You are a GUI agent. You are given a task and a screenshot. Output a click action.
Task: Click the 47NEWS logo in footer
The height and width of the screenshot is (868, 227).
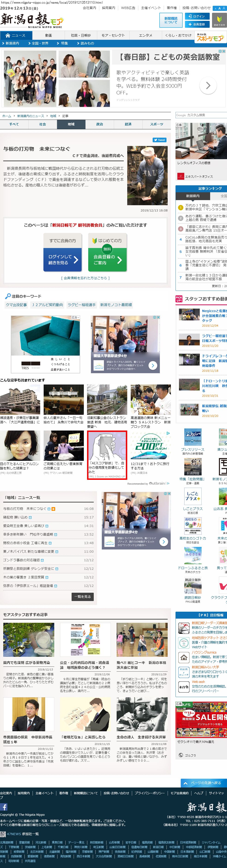click(x=3, y=834)
